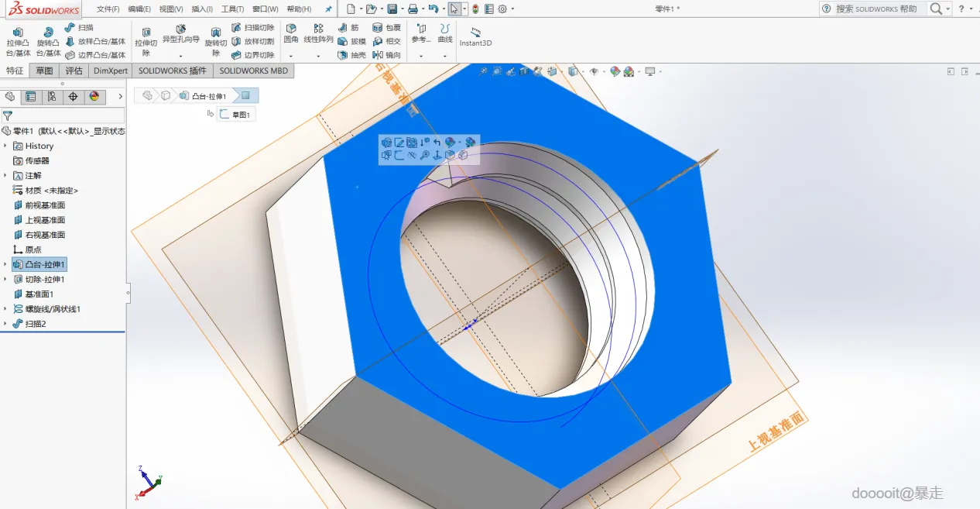Viewport: 980px width, 509px height.
Task: Select the Intersect (相交) tool
Action: (x=387, y=41)
